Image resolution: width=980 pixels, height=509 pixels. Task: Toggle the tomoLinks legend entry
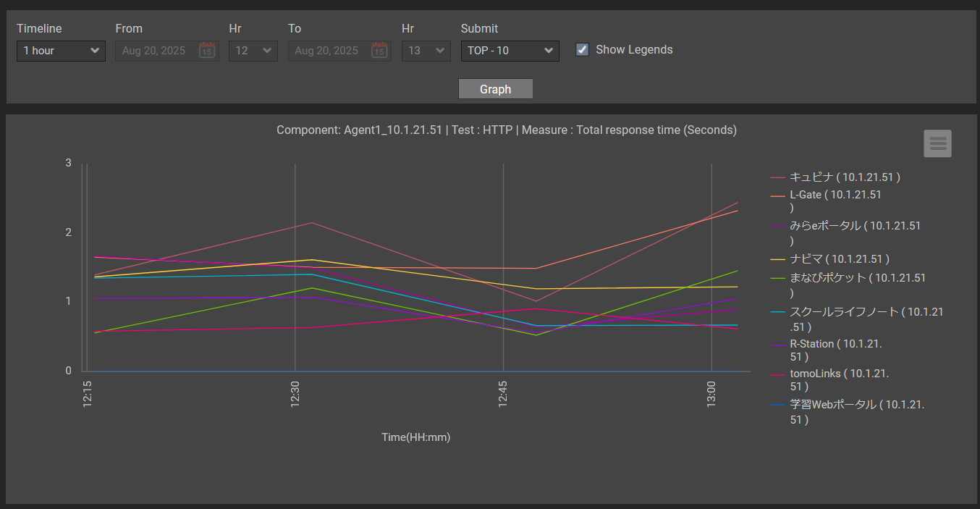[x=839, y=374]
